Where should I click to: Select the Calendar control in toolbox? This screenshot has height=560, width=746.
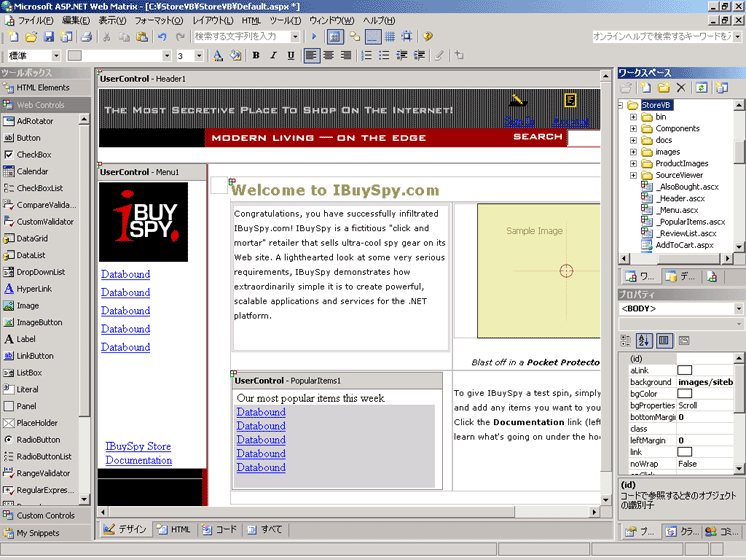[x=32, y=171]
